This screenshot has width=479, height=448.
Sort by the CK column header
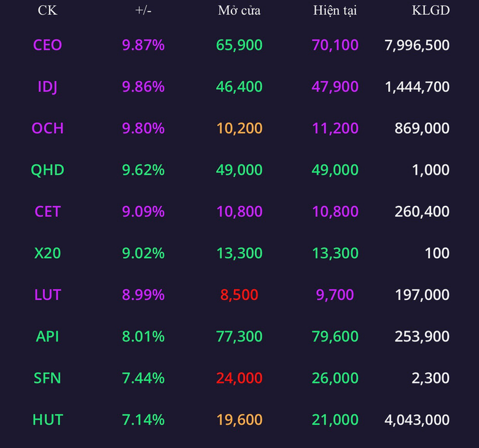click(47, 10)
